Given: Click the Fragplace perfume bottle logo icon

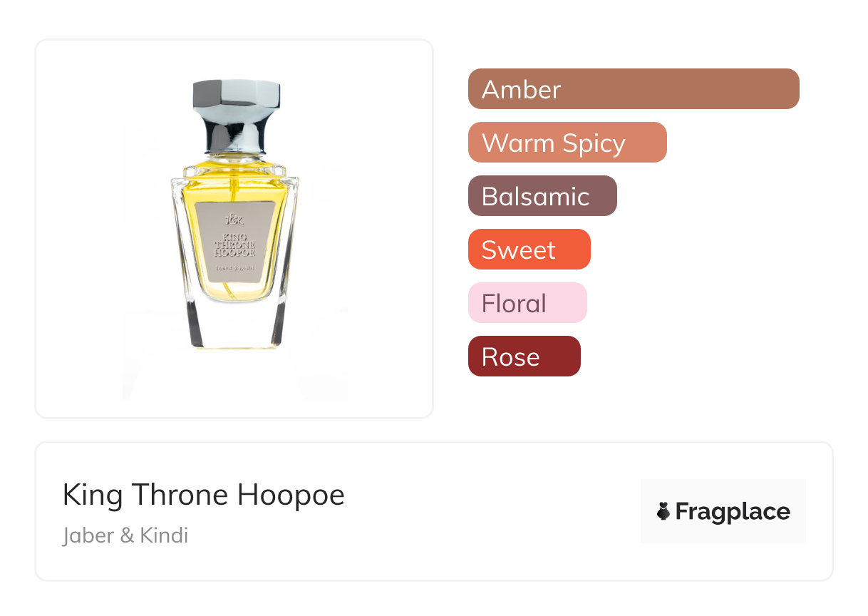Looking at the screenshot, I should (x=663, y=511).
